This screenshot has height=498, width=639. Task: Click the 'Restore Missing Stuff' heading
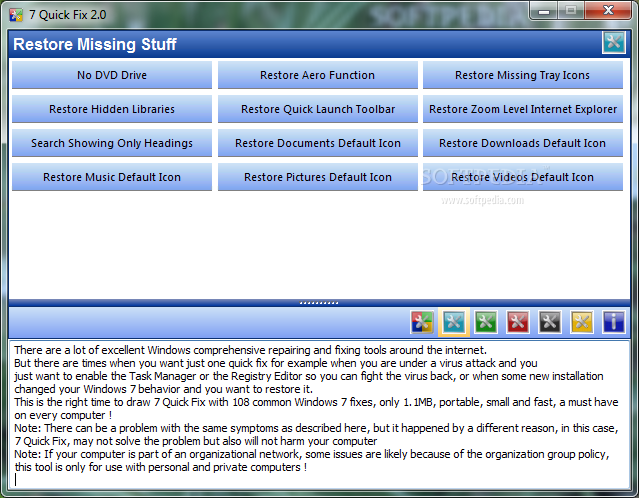tap(95, 44)
